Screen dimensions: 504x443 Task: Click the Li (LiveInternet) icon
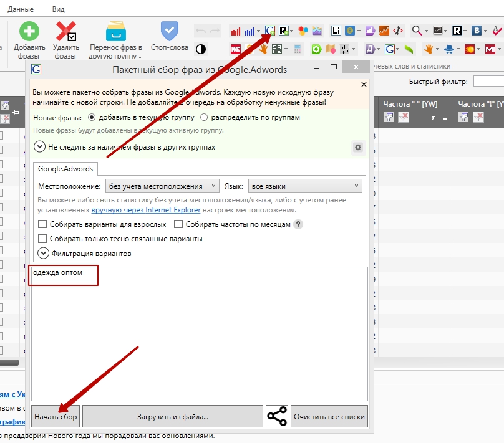click(336, 31)
